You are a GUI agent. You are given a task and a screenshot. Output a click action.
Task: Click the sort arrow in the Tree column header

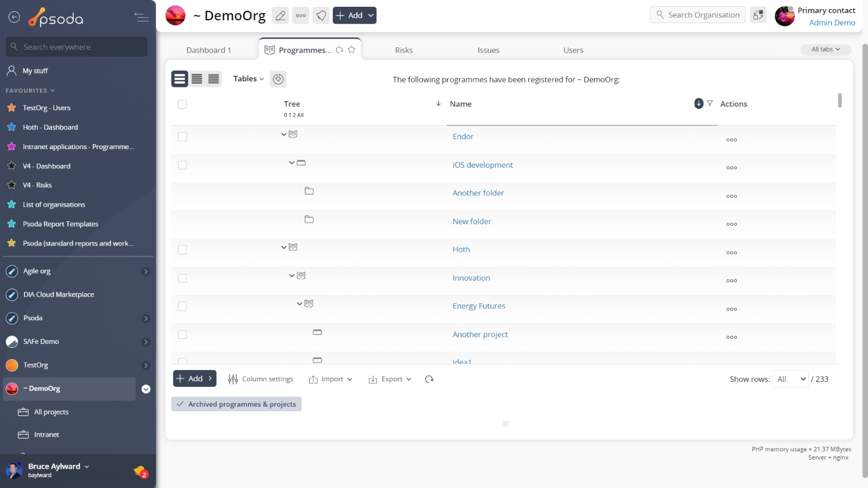click(439, 103)
